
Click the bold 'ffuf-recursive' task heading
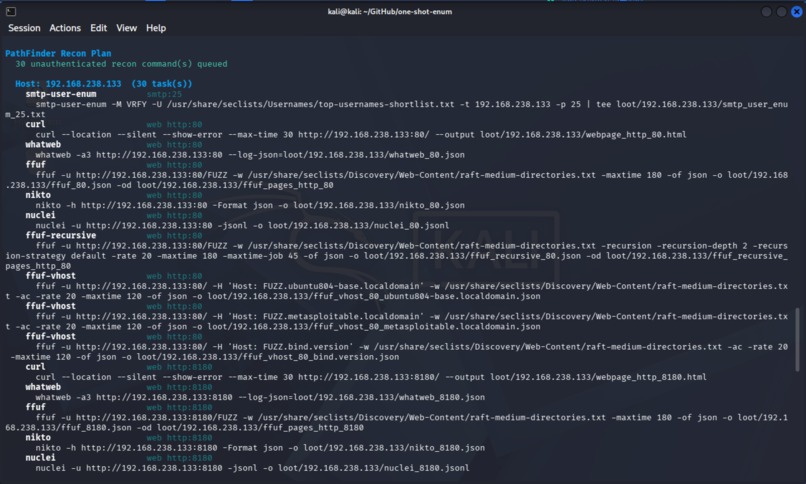[x=61, y=235]
